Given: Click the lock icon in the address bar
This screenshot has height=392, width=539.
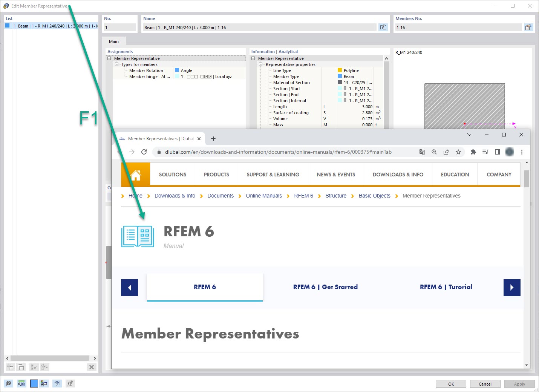Looking at the screenshot, I should (x=159, y=152).
